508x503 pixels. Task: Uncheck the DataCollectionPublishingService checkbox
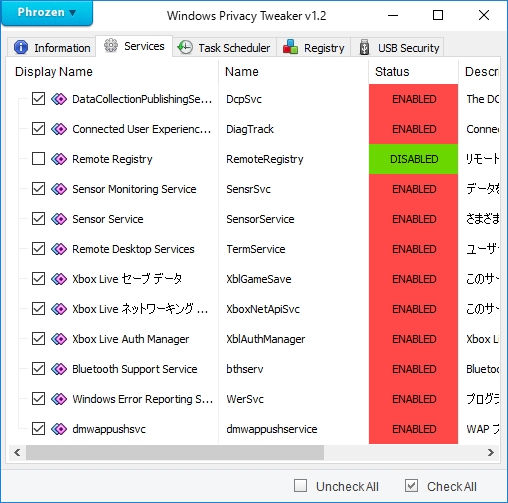pos(38,99)
